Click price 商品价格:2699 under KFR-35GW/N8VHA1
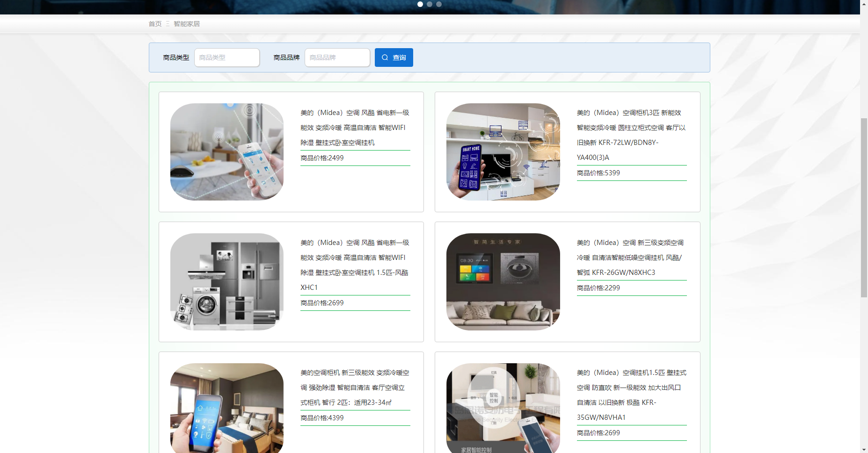Screen dimensions: 868x453 [598, 433]
